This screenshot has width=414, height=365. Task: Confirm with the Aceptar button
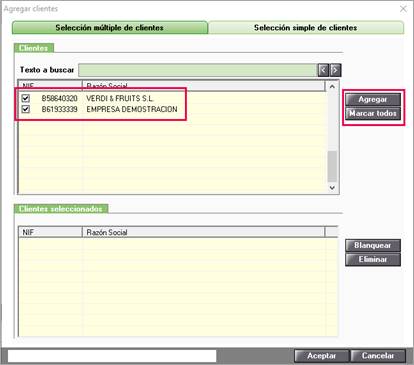pos(322,356)
